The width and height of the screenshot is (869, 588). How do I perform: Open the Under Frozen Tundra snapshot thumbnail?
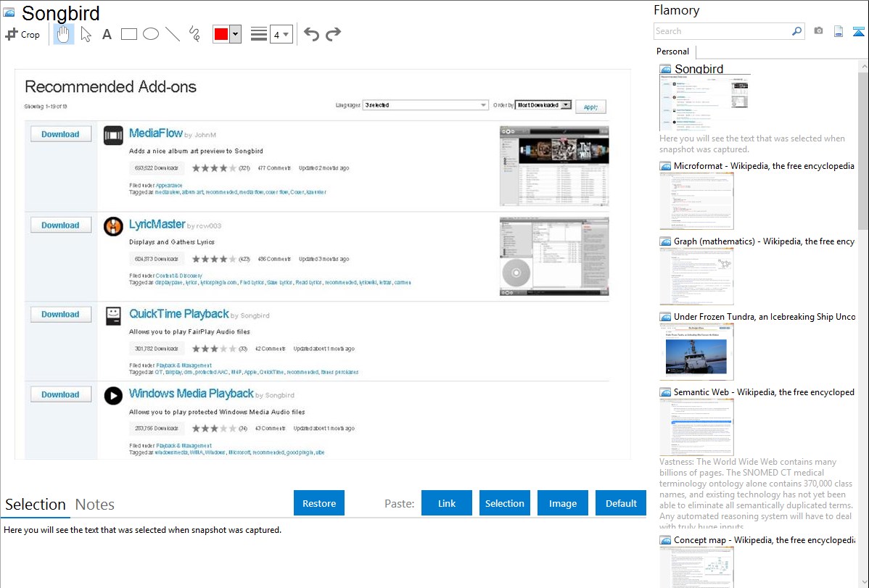point(696,352)
